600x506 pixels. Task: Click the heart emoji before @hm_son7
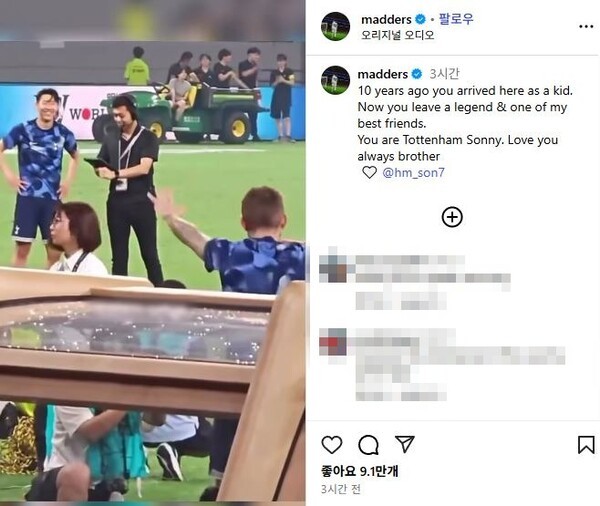369,173
